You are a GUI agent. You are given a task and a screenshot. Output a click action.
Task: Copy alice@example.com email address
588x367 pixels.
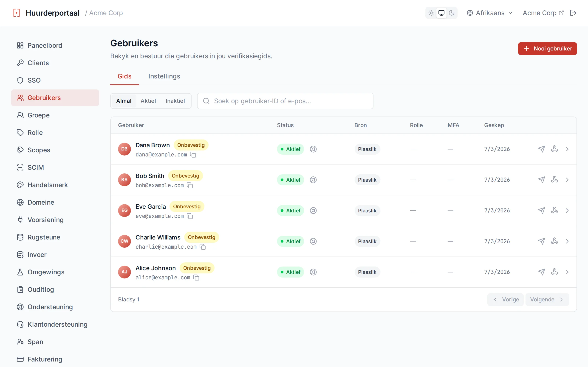click(x=196, y=278)
